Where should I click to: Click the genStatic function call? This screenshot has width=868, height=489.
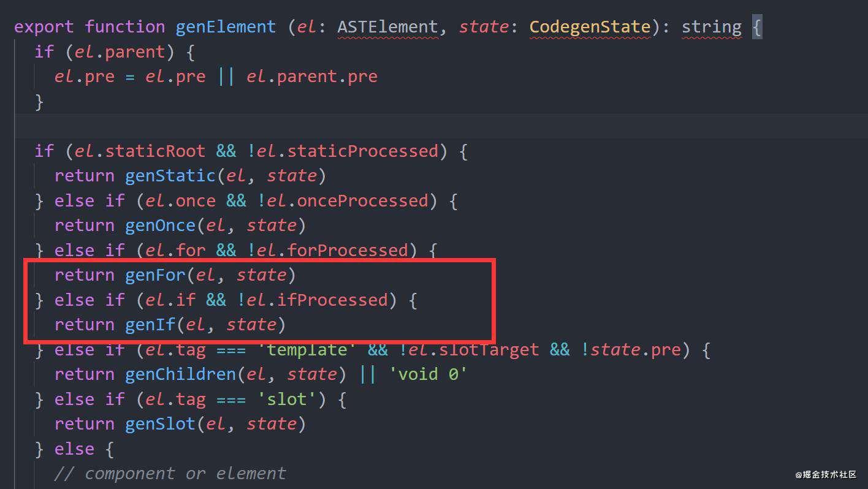click(171, 176)
